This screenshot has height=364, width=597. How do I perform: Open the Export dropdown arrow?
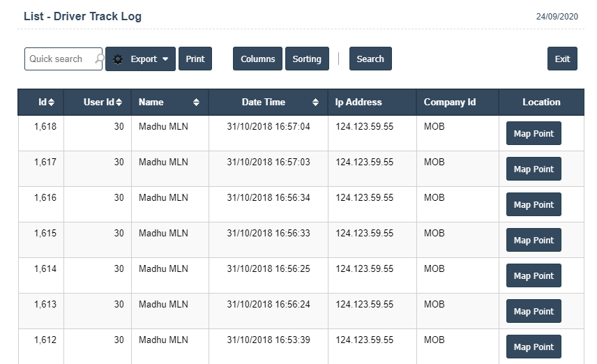165,59
